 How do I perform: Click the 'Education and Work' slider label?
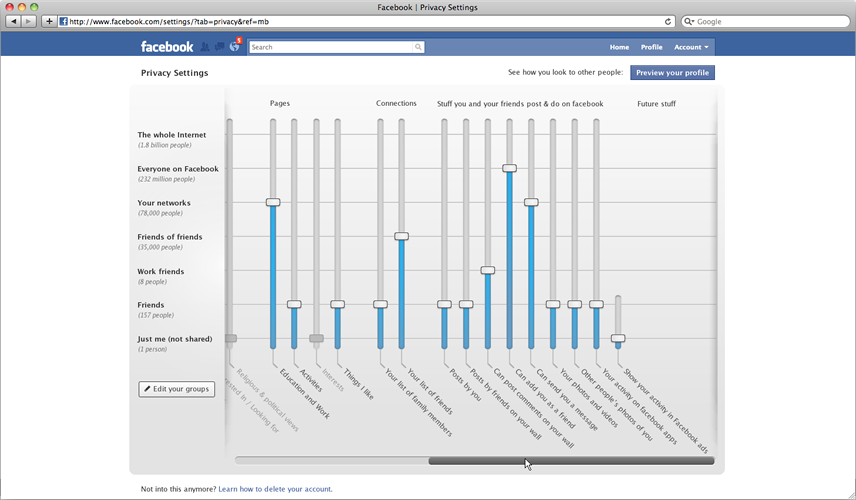(x=305, y=394)
